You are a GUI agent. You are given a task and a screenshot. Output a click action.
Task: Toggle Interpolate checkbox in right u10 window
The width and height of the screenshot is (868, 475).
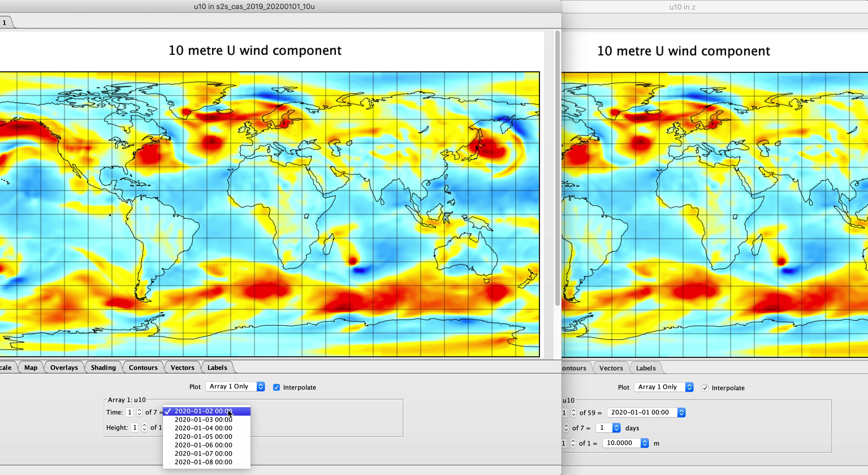click(705, 388)
